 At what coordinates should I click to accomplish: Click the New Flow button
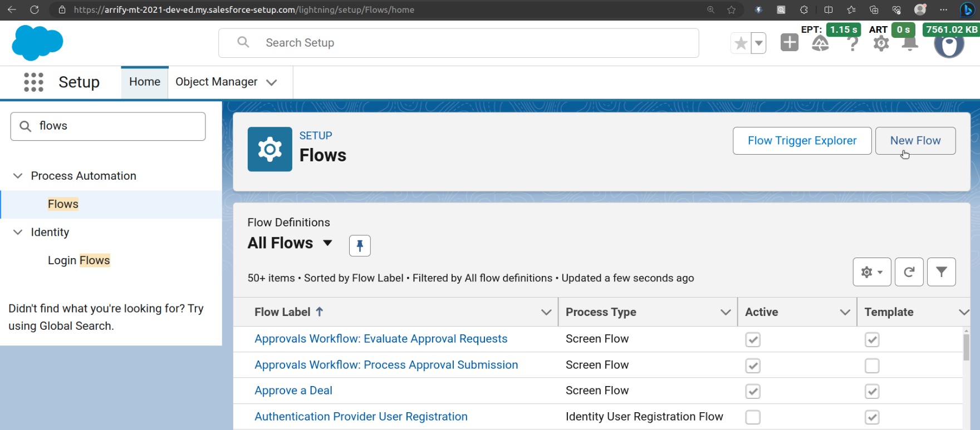[x=915, y=141]
